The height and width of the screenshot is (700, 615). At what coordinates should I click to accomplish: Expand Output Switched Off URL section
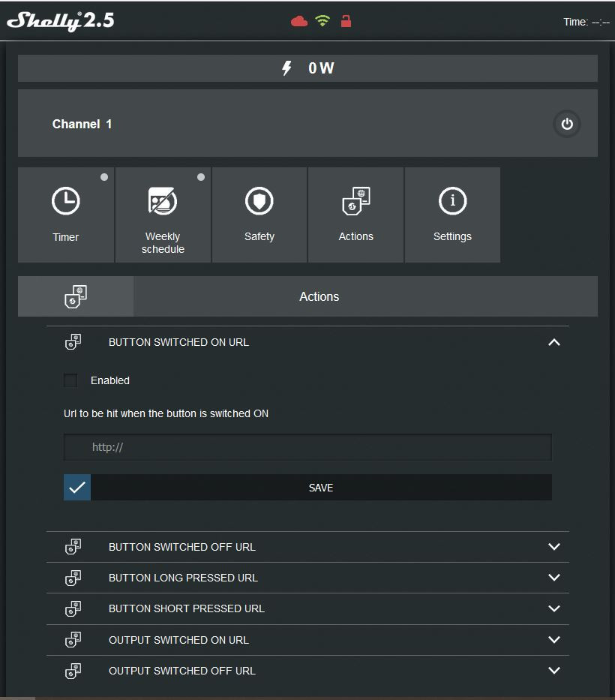point(554,671)
